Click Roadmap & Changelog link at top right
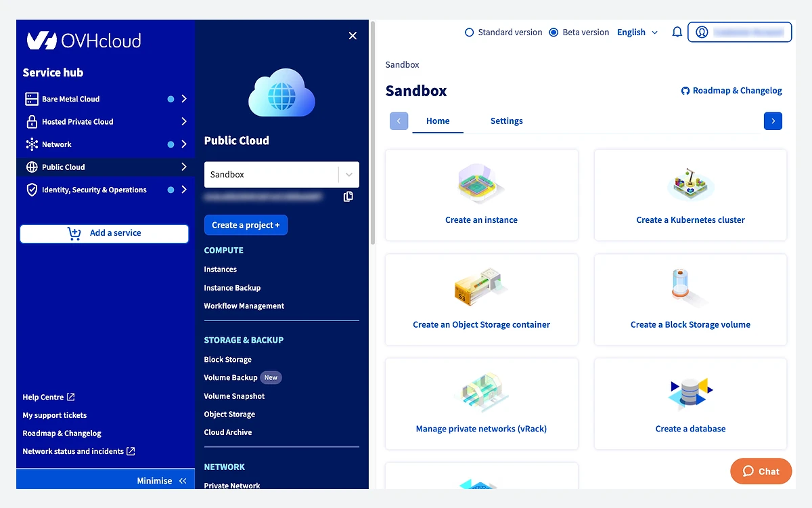The width and height of the screenshot is (812, 508). click(731, 91)
